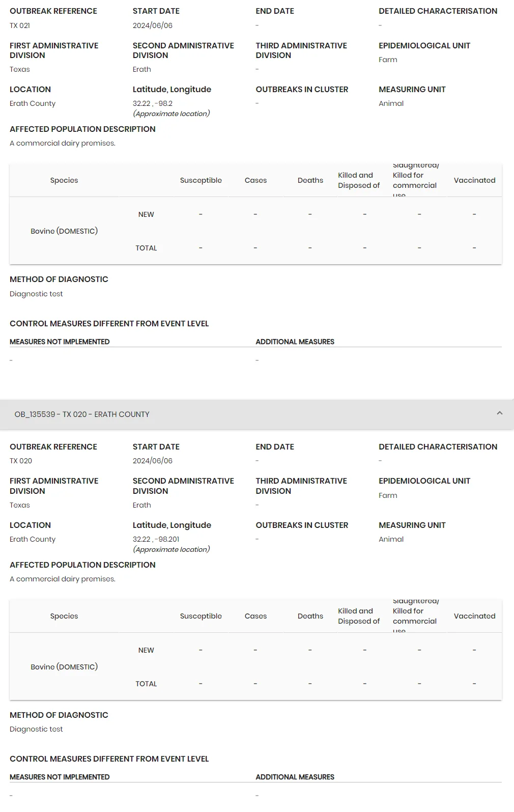Screen dimensions: 514x812
Task: Select the Susceptible column header in the TX 021 table
Action: click(201, 180)
